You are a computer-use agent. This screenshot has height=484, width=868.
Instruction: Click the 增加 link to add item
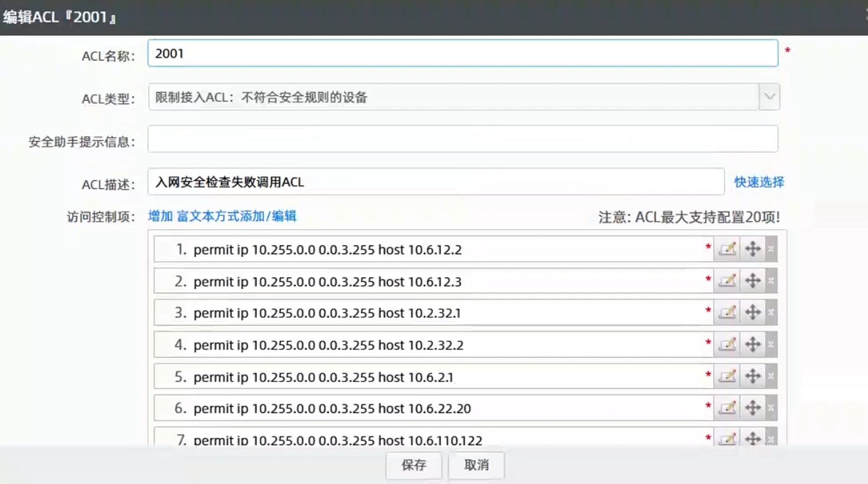[x=160, y=216]
